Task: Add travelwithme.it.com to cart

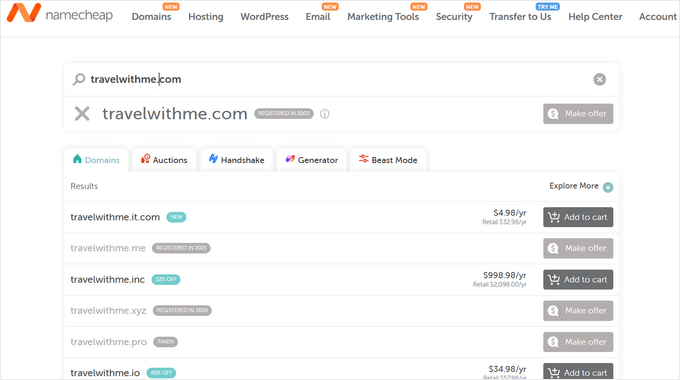Action: pos(578,217)
